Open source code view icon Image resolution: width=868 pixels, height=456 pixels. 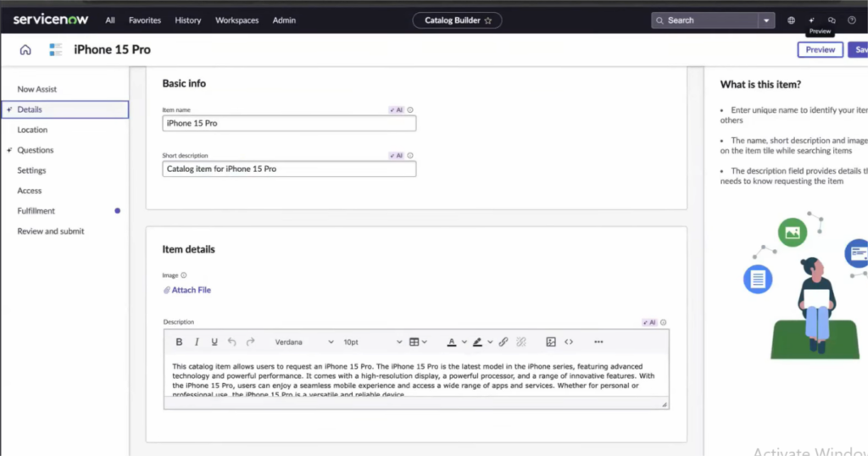pos(569,342)
